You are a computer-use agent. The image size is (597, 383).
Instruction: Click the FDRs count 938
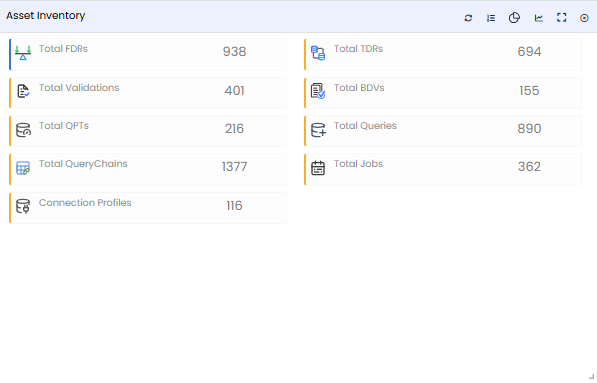pos(234,51)
